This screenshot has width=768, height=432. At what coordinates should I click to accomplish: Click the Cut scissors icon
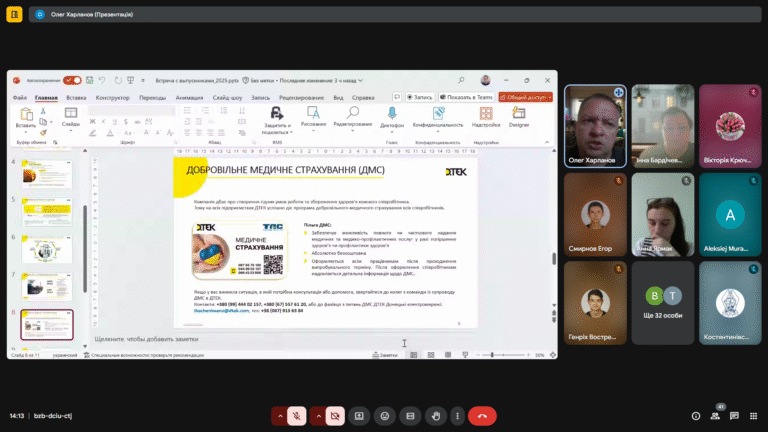click(43, 111)
